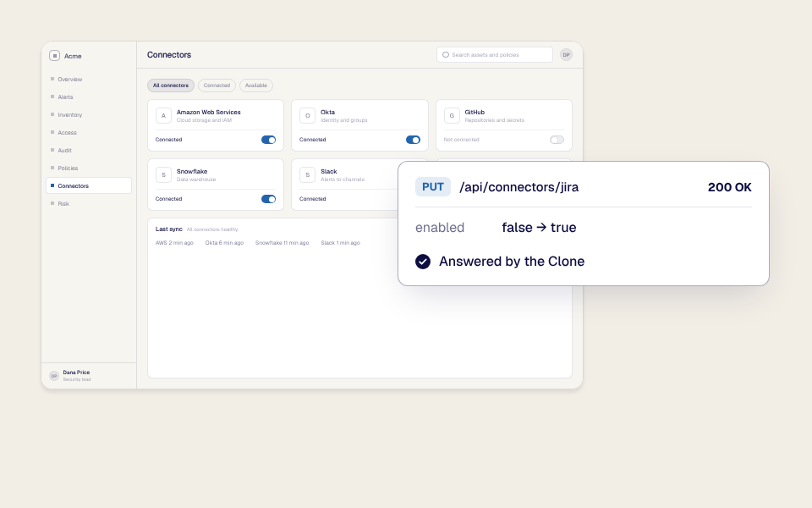Viewport: 812px width, 508px height.
Task: Open the Snowflake card title
Action: (192, 172)
